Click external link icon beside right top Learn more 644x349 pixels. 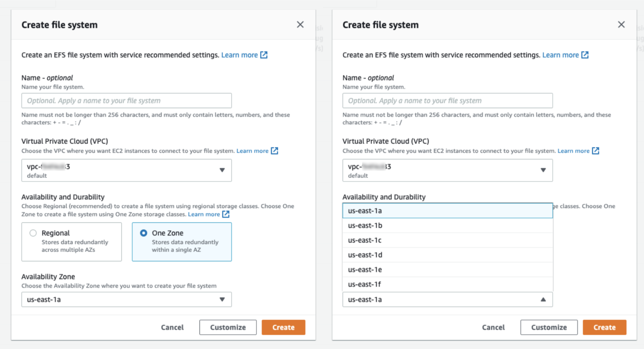tap(585, 55)
